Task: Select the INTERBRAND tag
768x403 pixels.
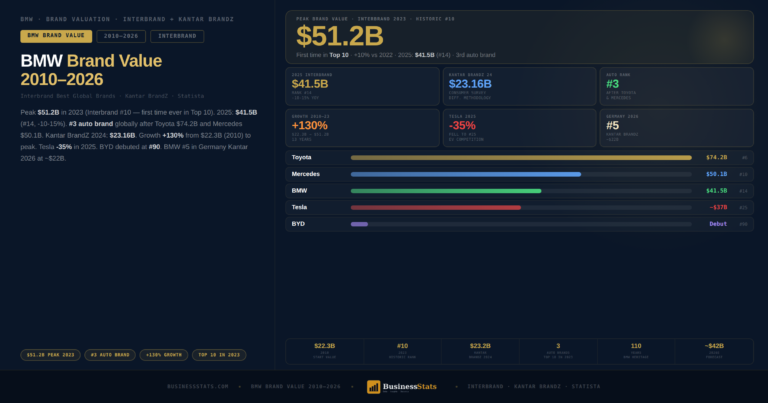Action: [177, 36]
